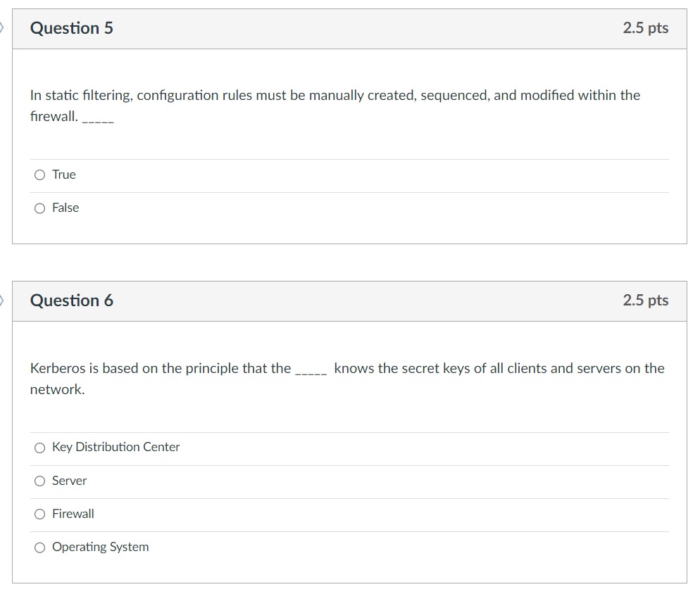Click the Question 5 header title
Screen dimensions: 700x594
tap(71, 29)
